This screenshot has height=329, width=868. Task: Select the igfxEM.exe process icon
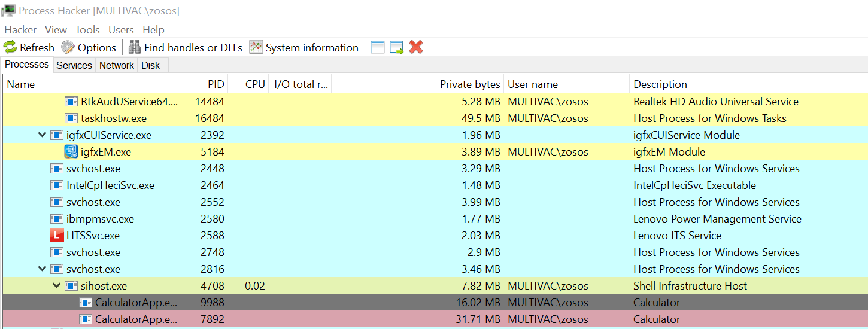click(71, 152)
